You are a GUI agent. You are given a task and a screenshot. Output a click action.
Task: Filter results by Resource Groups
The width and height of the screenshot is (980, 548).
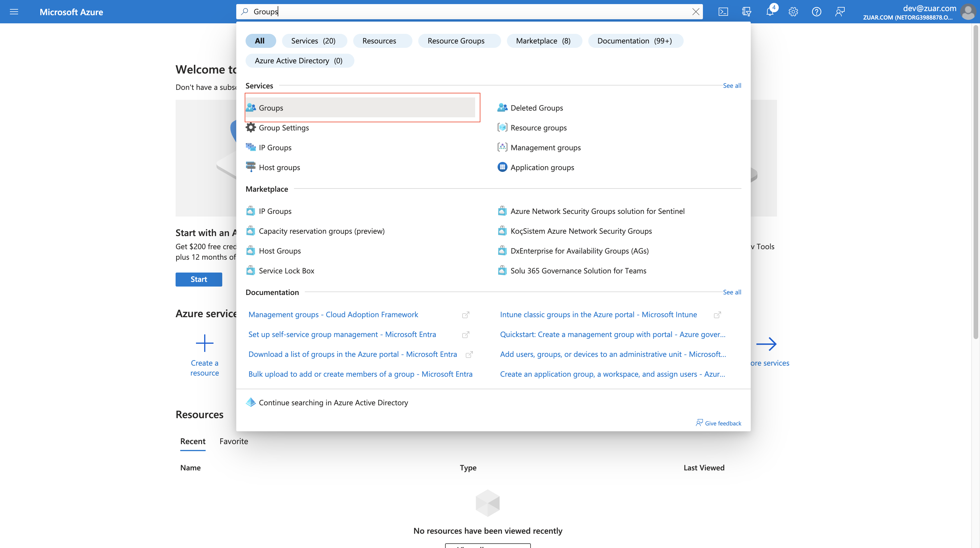pyautogui.click(x=459, y=41)
